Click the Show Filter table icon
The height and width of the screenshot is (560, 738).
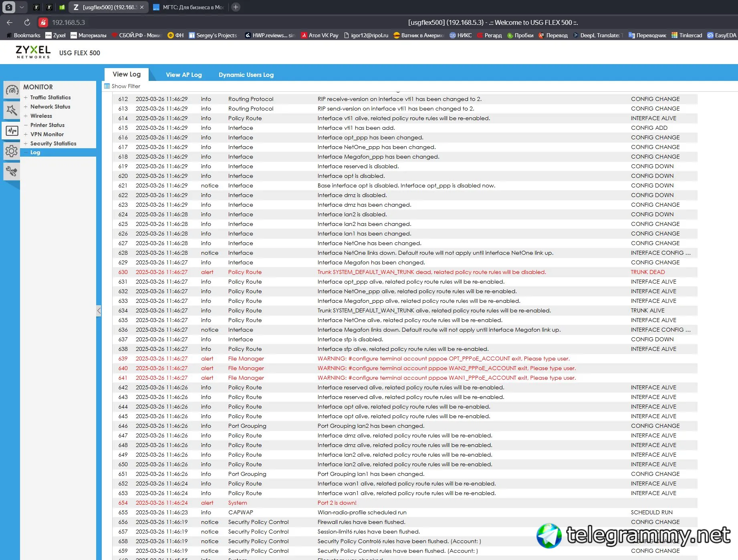point(107,86)
